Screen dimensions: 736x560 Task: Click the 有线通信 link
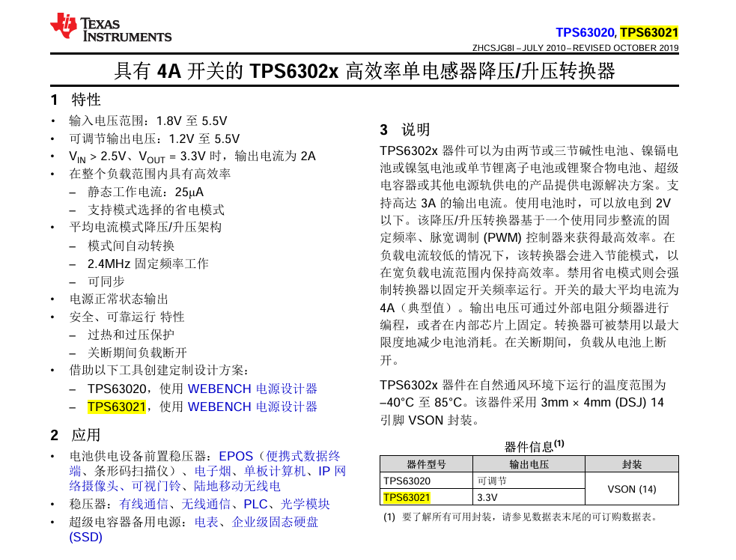tap(144, 504)
